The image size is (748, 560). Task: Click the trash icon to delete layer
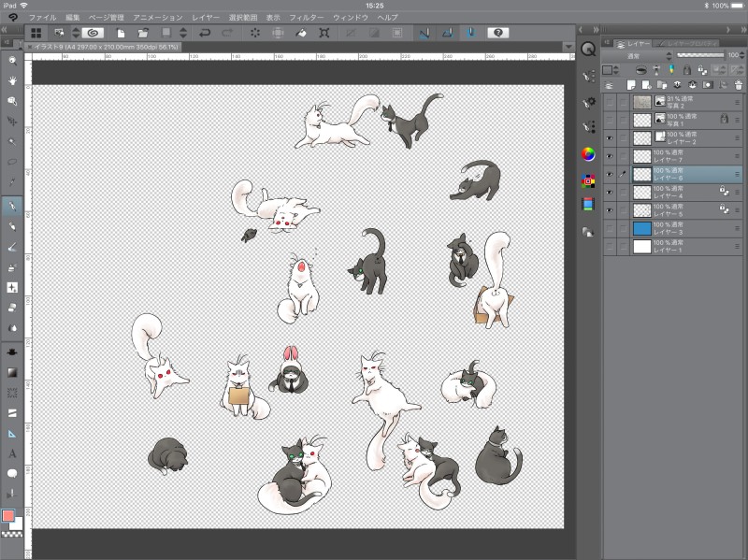738,84
